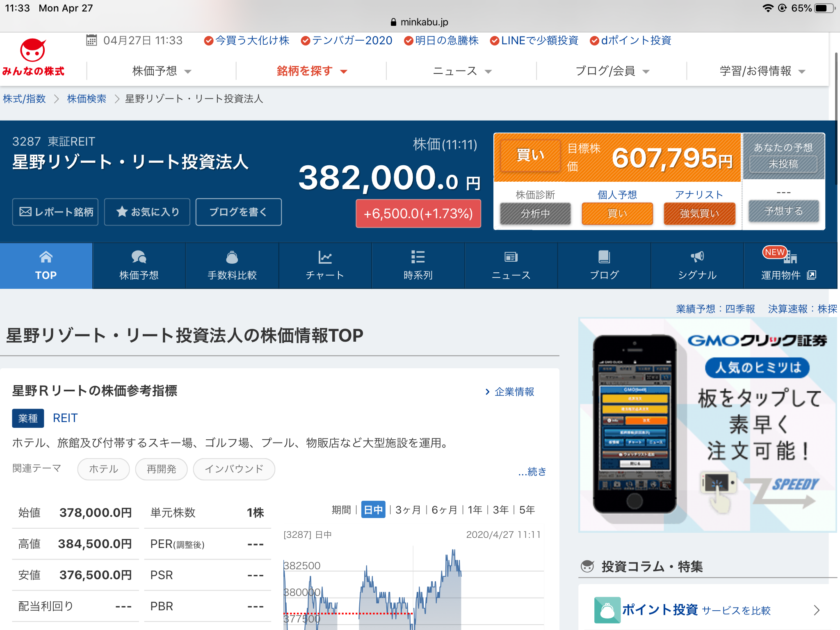840x630 pixels.
Task: Click the ホテル theme tag
Action: [103, 469]
